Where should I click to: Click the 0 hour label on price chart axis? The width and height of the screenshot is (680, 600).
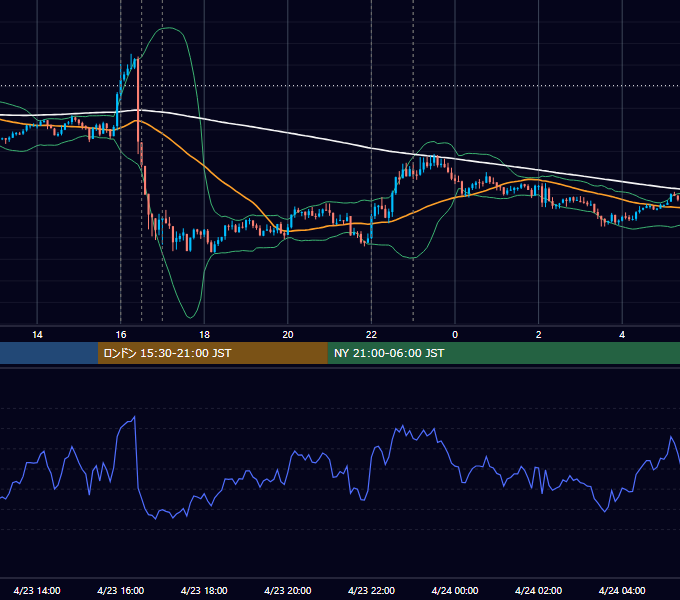click(x=455, y=335)
